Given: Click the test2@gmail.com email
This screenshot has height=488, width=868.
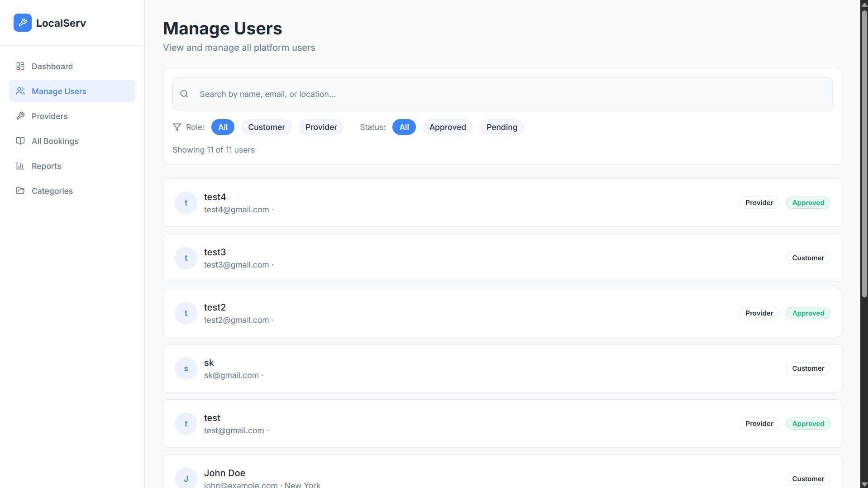Looking at the screenshot, I should click(237, 320).
